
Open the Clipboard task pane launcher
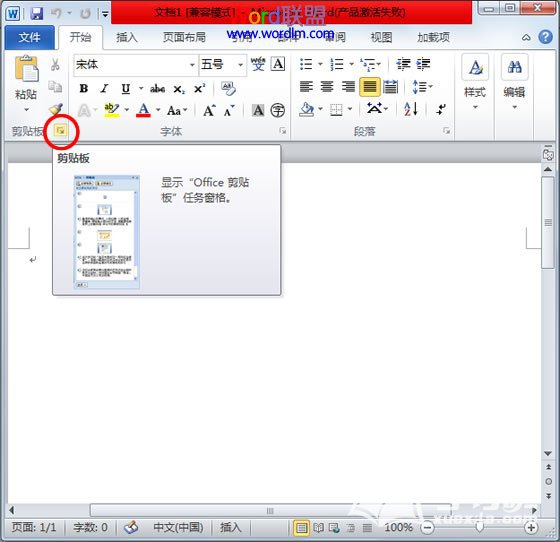pyautogui.click(x=60, y=131)
